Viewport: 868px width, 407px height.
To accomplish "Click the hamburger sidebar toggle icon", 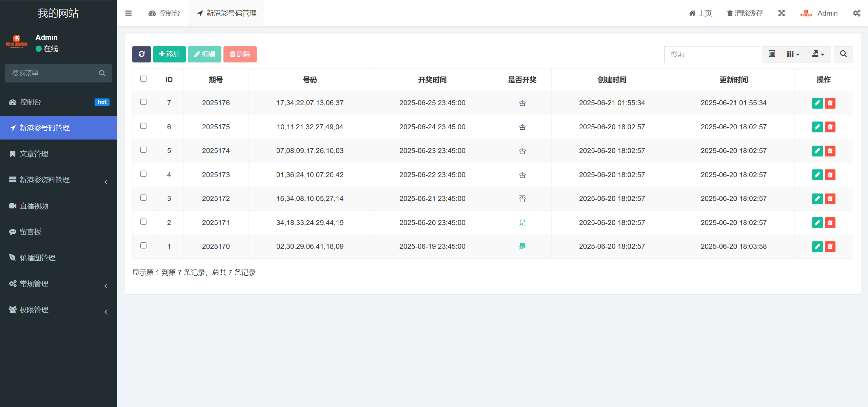I will pyautogui.click(x=129, y=13).
